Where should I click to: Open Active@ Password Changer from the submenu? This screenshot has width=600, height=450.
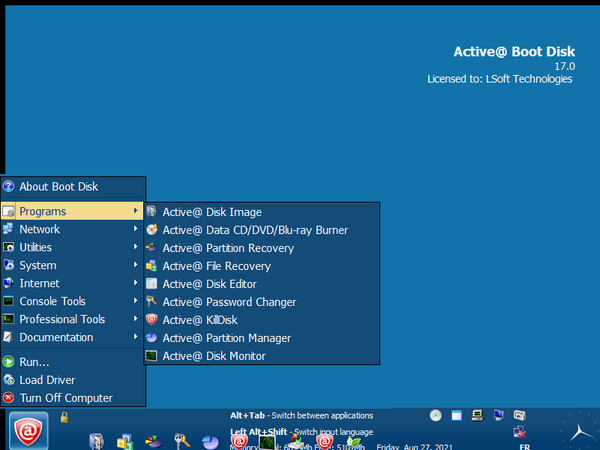coord(262,302)
